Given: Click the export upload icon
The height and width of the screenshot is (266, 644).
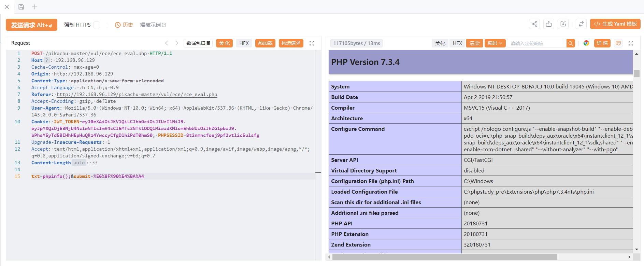Looking at the screenshot, I should [x=549, y=24].
